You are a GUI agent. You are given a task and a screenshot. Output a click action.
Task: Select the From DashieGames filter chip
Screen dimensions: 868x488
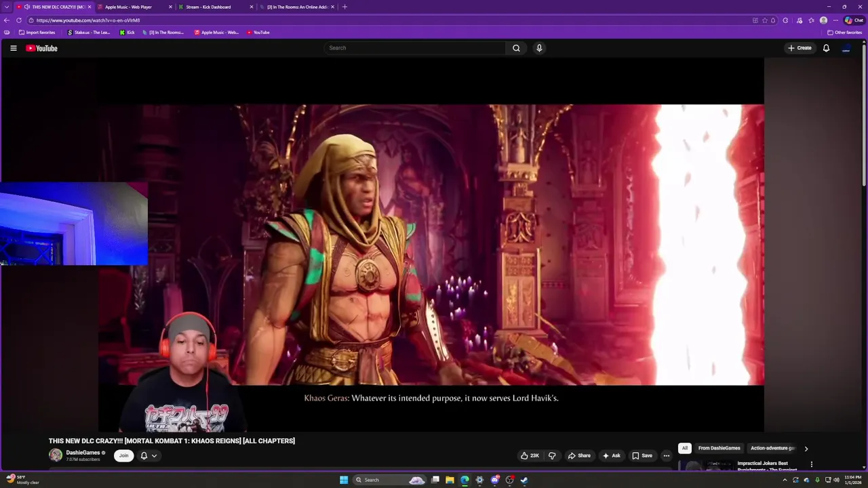719,448
